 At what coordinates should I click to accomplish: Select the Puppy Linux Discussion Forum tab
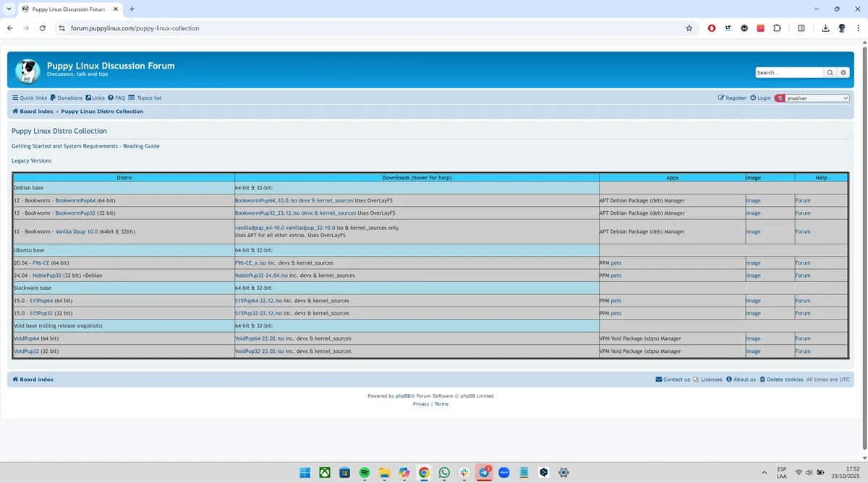pyautogui.click(x=69, y=9)
